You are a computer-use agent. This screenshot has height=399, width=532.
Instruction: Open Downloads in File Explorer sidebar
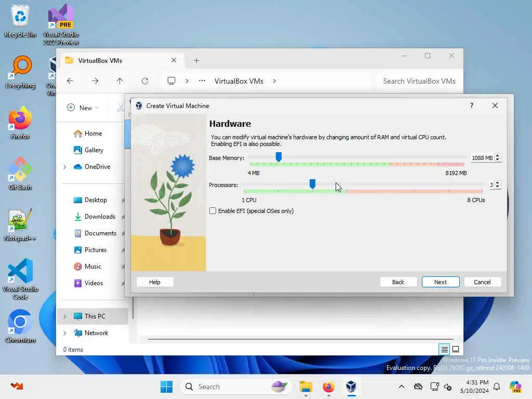(x=95, y=217)
